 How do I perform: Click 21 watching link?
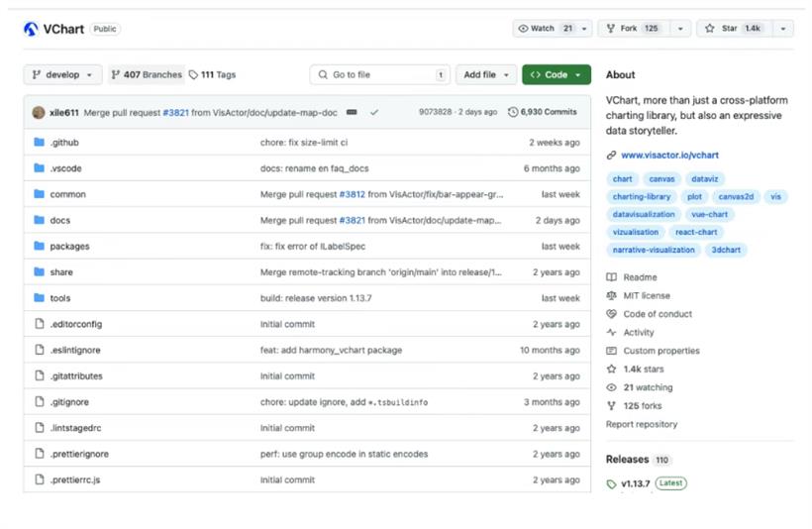coord(648,387)
